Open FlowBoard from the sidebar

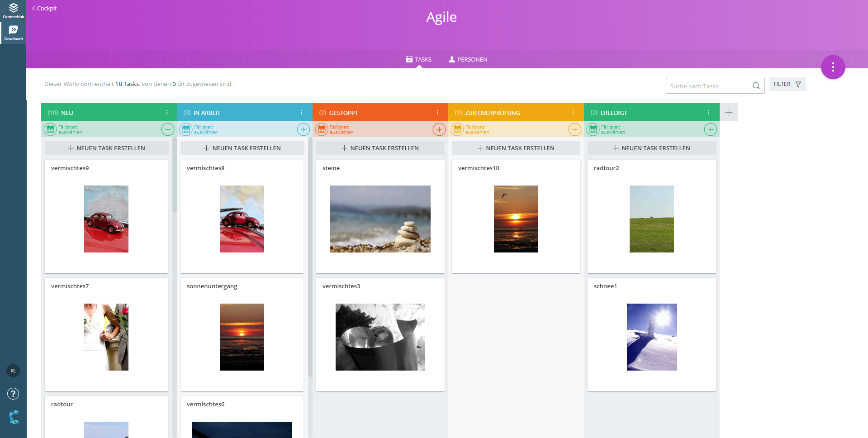13,33
